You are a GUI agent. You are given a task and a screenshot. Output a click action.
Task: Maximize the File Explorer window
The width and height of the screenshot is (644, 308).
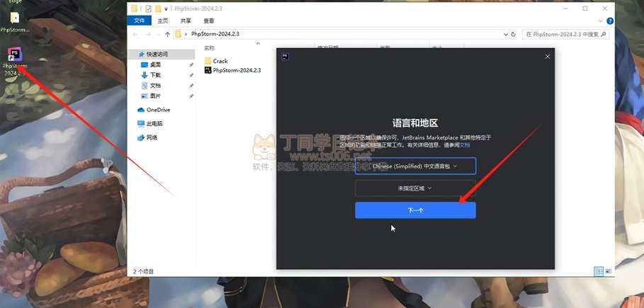[585, 8]
